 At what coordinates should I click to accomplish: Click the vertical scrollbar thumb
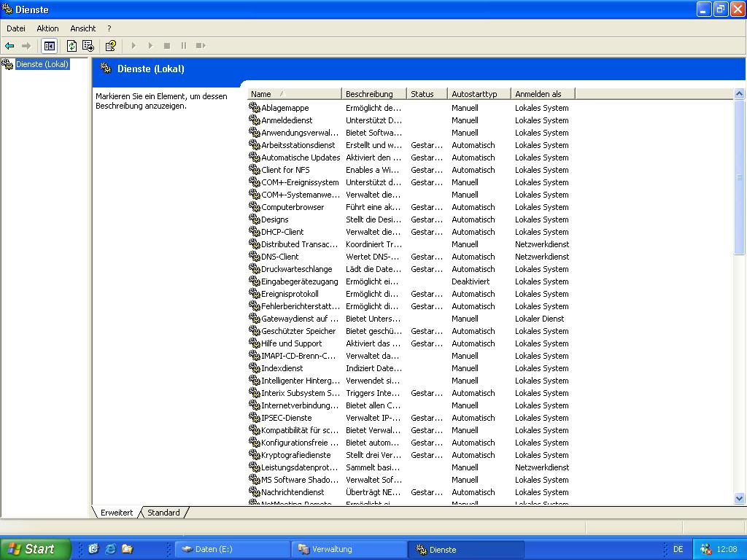click(740, 177)
